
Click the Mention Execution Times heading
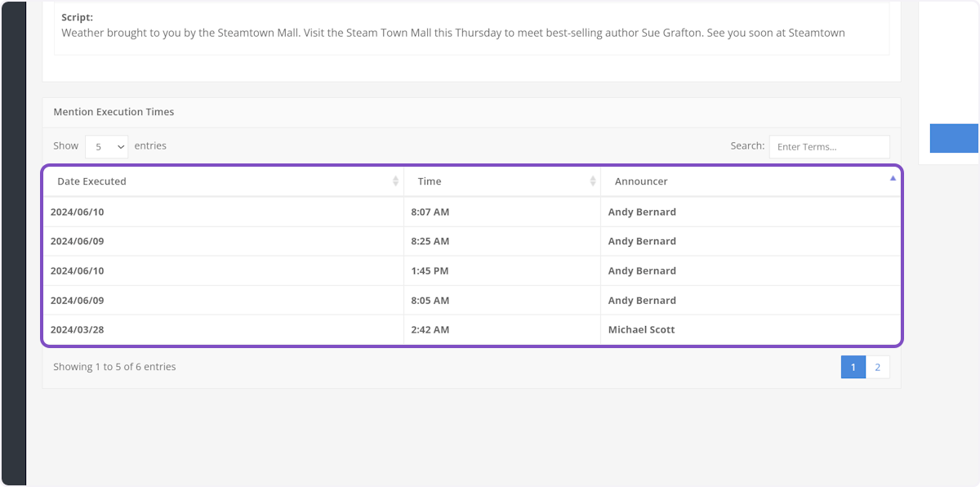tap(114, 112)
